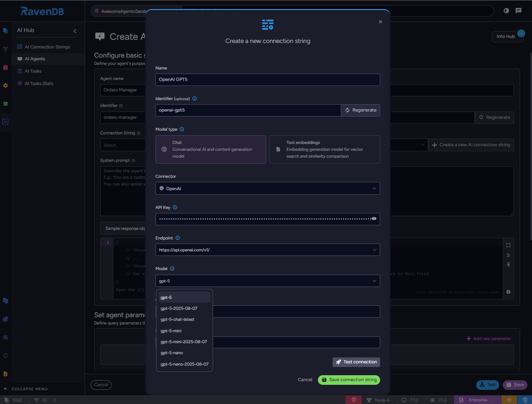Choose gpt-5-mini-2025-08-07 from the model list
532x404 pixels.
click(x=184, y=342)
